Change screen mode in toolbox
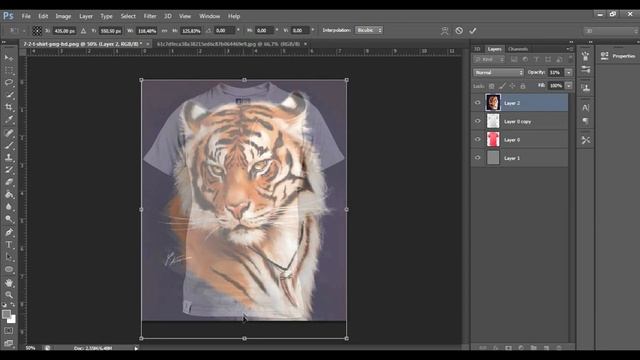This screenshot has width=640, height=360. point(9,343)
